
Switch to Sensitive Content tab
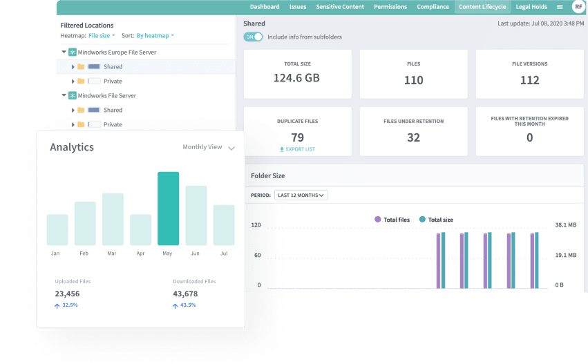(x=340, y=7)
